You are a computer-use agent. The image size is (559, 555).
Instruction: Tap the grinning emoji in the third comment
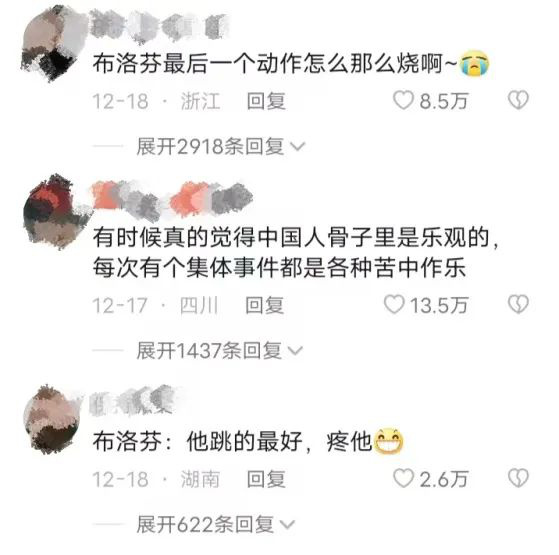pos(388,441)
